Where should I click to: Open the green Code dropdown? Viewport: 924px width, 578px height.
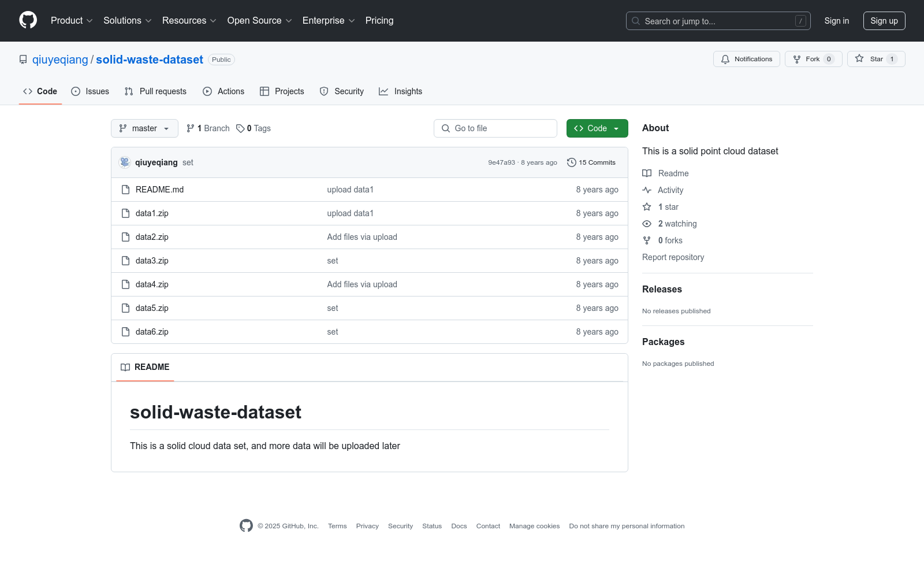click(597, 128)
